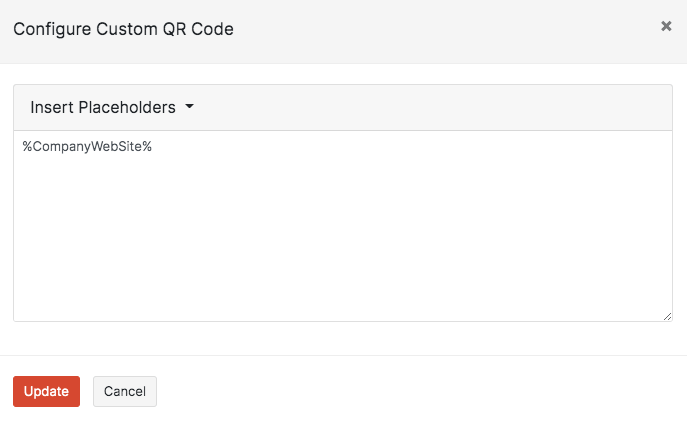
Task: Expand the placeholders list via Insert Placeholders
Action: click(x=111, y=107)
